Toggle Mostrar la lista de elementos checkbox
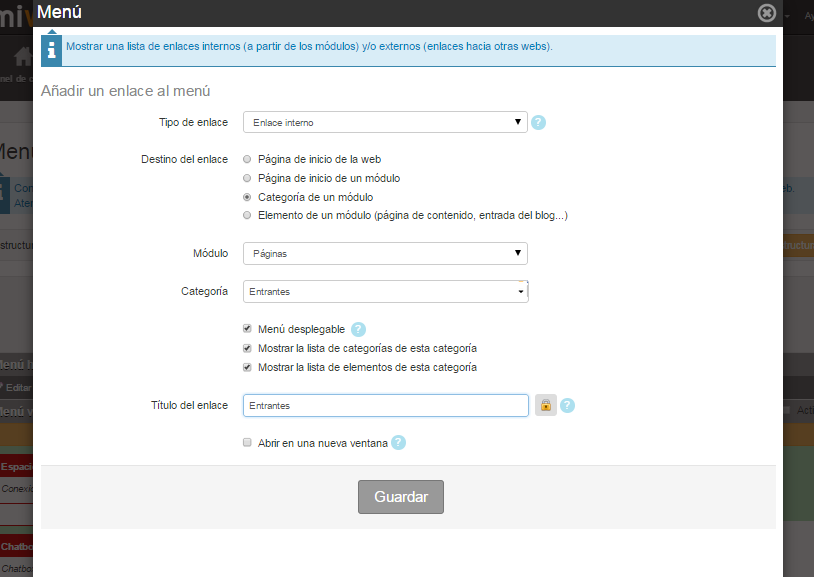The width and height of the screenshot is (814, 577). (x=247, y=367)
